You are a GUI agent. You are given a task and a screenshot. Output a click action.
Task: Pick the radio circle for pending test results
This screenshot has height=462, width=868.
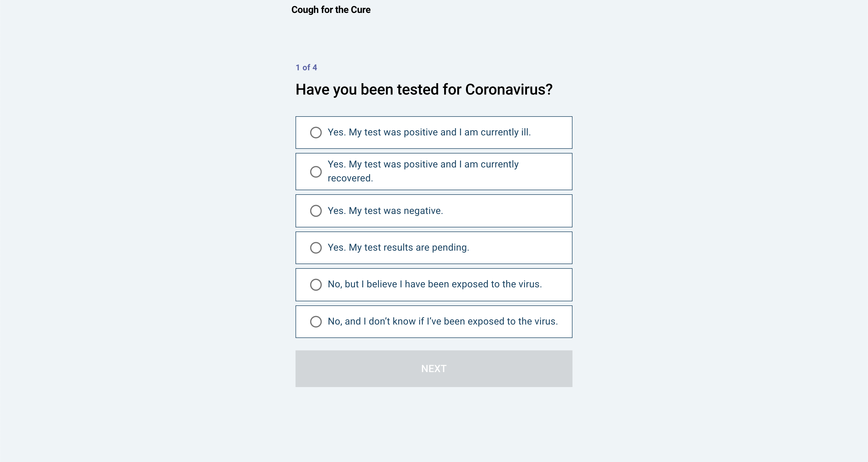[316, 248]
